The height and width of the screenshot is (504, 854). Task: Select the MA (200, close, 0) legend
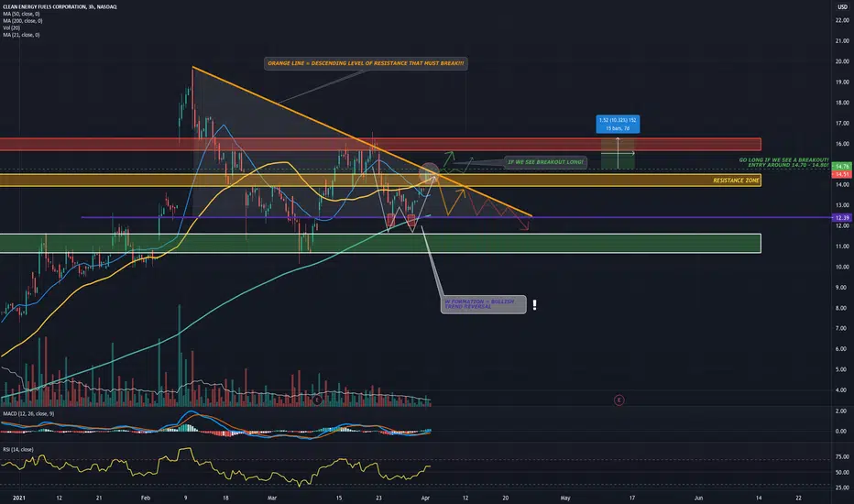22,21
